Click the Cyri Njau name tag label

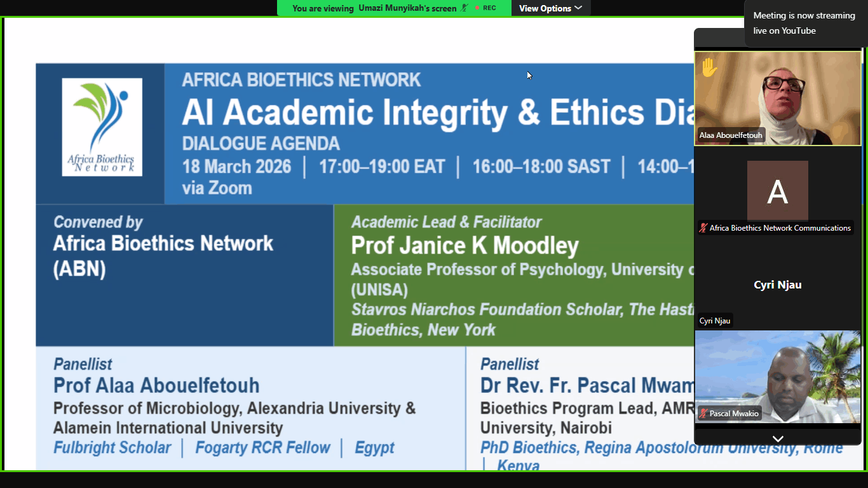click(715, 321)
